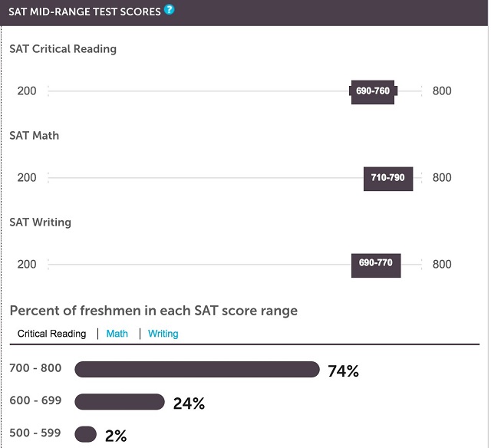Click the 700 - 800 percentage bar

point(197,370)
